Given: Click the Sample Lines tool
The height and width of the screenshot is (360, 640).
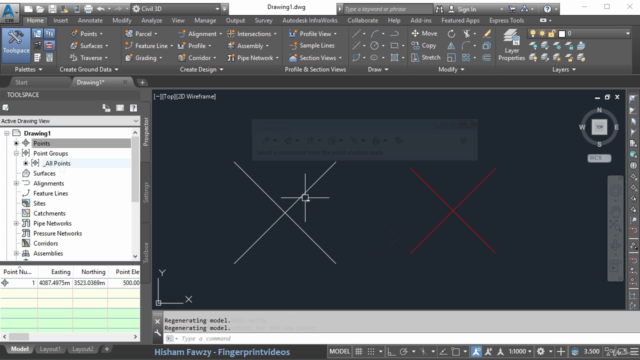Looking at the screenshot, I should pyautogui.click(x=312, y=46).
